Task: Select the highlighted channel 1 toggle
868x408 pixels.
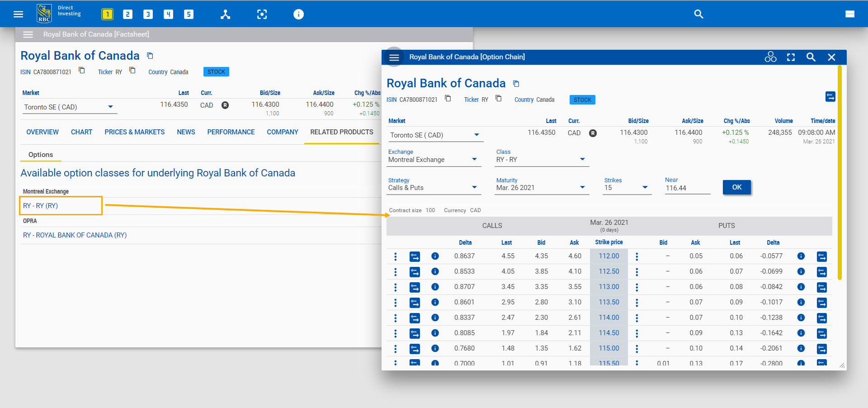Action: click(x=107, y=14)
